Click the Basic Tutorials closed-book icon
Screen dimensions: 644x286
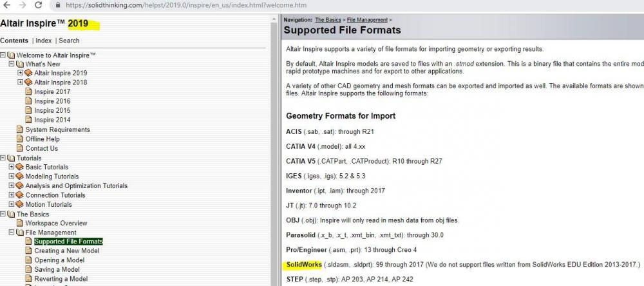point(20,167)
